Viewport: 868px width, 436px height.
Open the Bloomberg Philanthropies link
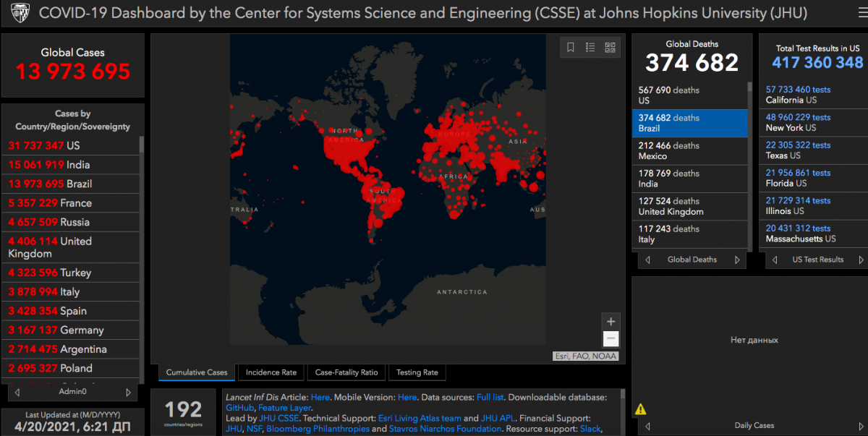(318, 429)
